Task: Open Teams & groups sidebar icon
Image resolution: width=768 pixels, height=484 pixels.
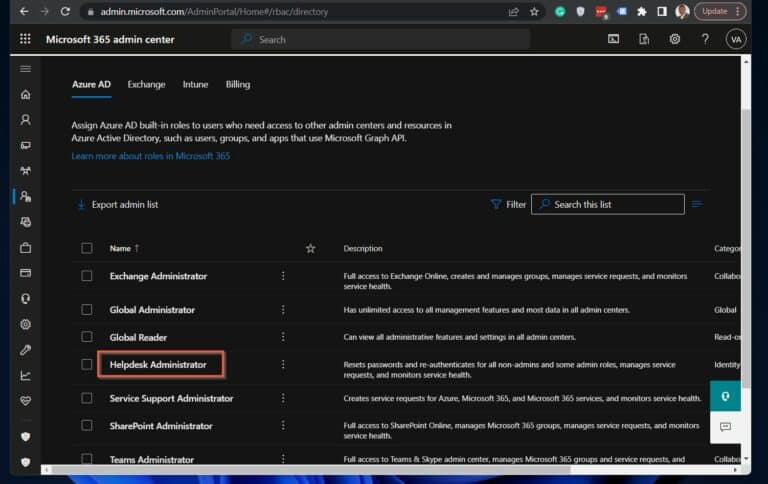Action: coord(25,171)
